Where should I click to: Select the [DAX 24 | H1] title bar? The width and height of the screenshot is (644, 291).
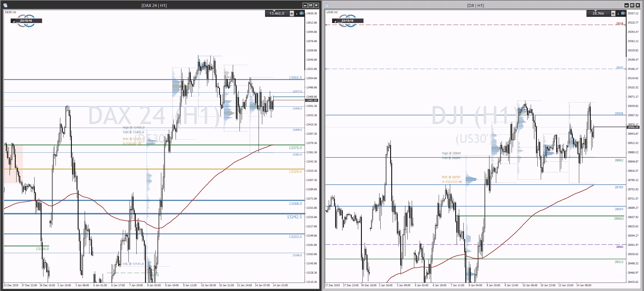coord(154,5)
